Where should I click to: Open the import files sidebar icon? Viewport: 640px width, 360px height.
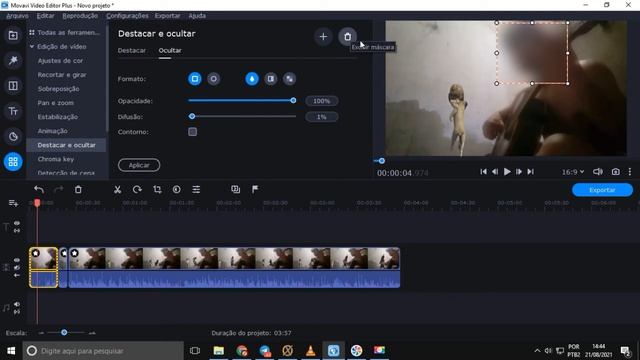(13, 36)
